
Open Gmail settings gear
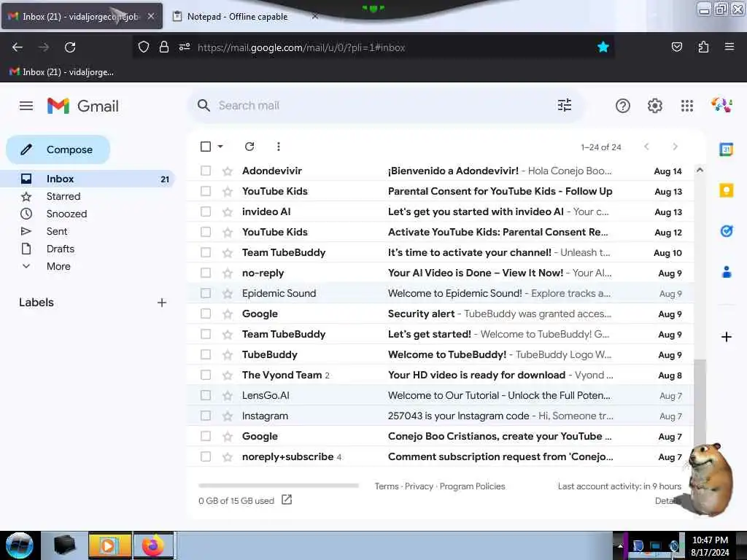(655, 106)
